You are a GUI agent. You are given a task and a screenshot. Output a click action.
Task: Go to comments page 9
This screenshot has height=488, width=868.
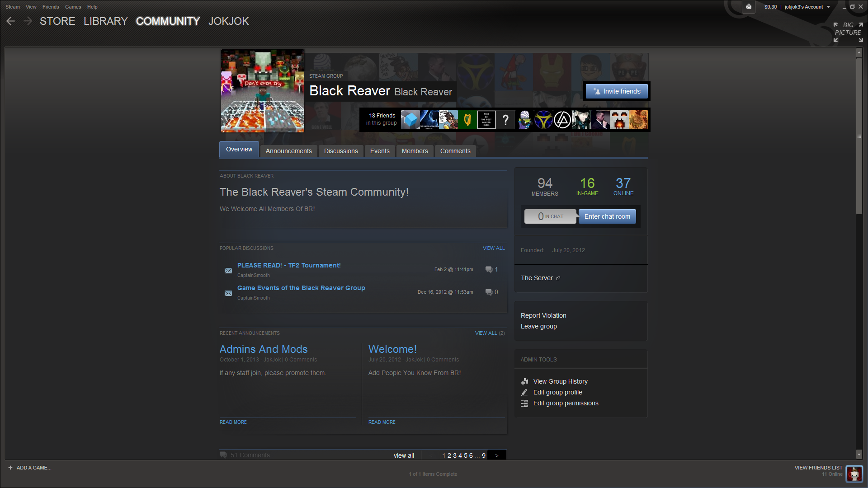pyautogui.click(x=484, y=455)
